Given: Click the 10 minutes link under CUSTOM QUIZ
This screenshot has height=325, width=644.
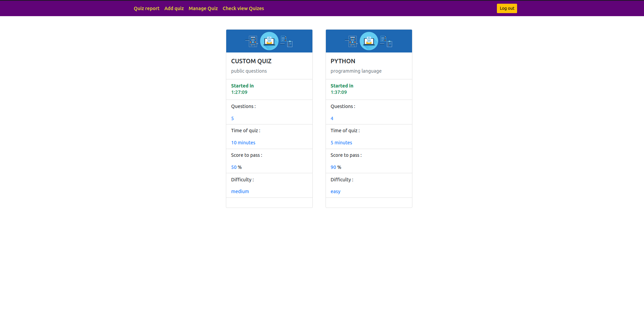Looking at the screenshot, I should pos(243,142).
